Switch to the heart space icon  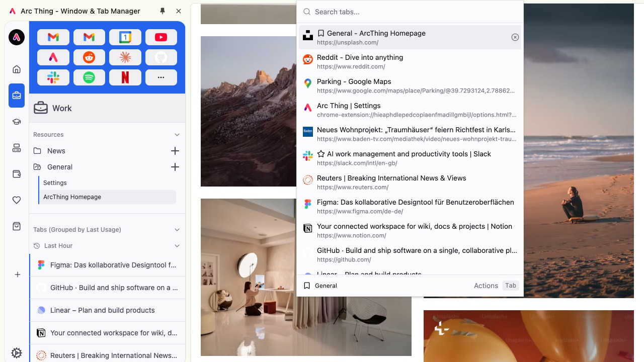(17, 200)
